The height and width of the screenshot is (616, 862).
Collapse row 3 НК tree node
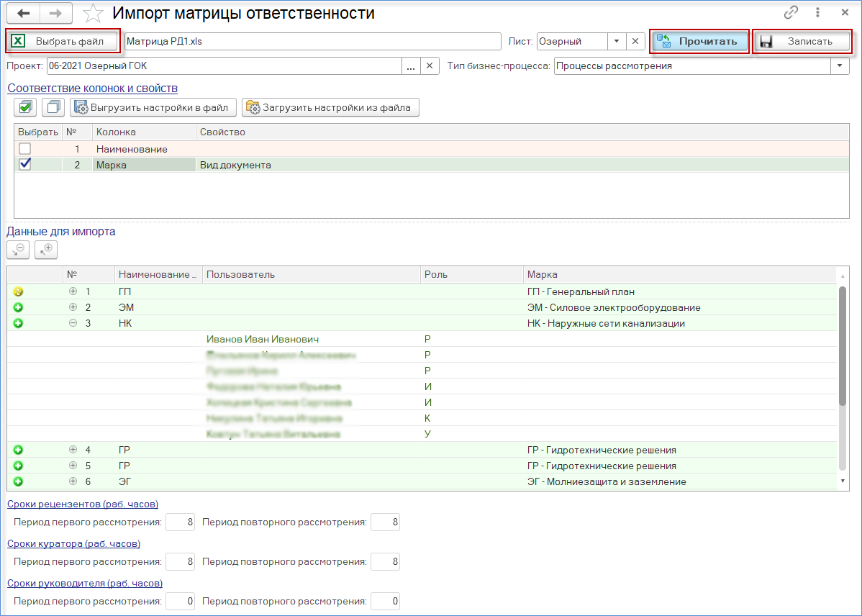point(73,323)
